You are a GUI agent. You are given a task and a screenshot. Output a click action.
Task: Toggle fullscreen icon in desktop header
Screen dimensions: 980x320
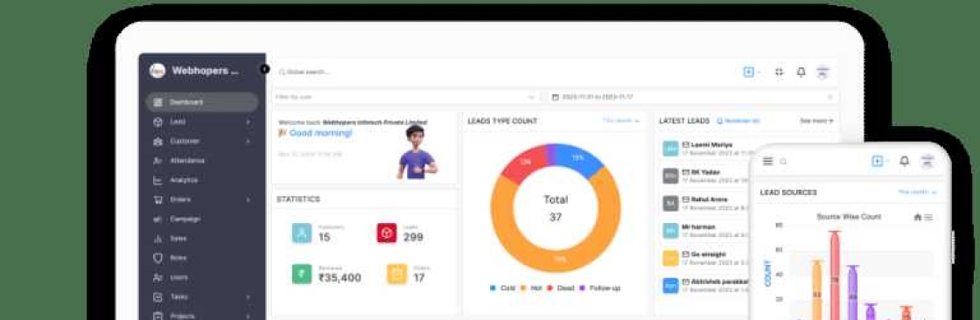[x=779, y=72]
